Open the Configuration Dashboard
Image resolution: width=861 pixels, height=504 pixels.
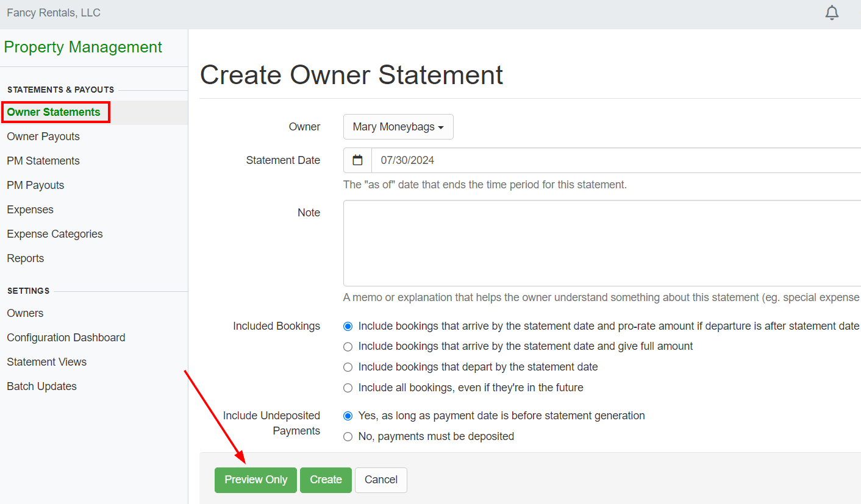(x=66, y=338)
